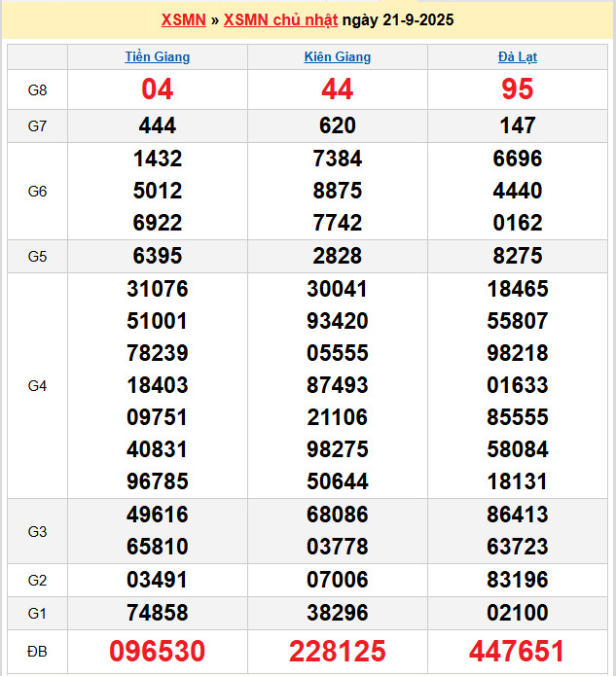Screen dimensions: 616x676
Task: Open the Tiền Giang province link
Action: pyautogui.click(x=158, y=56)
